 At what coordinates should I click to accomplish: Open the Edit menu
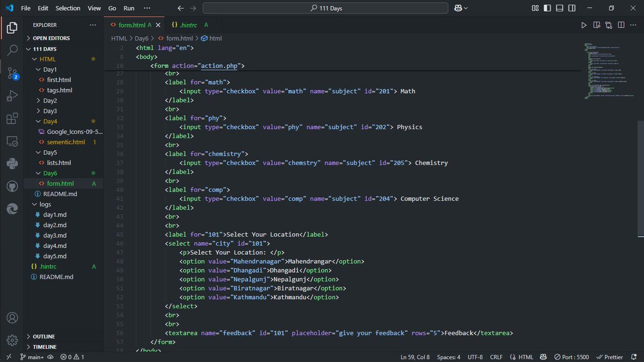tap(43, 8)
